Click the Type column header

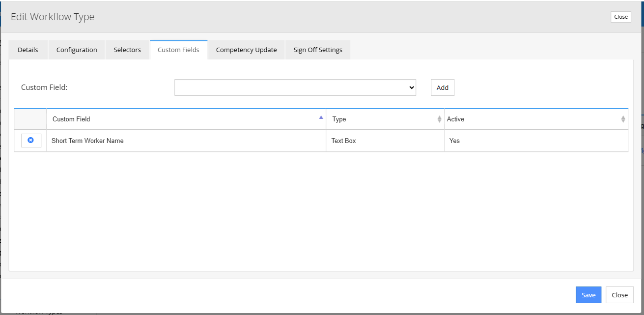[385, 119]
